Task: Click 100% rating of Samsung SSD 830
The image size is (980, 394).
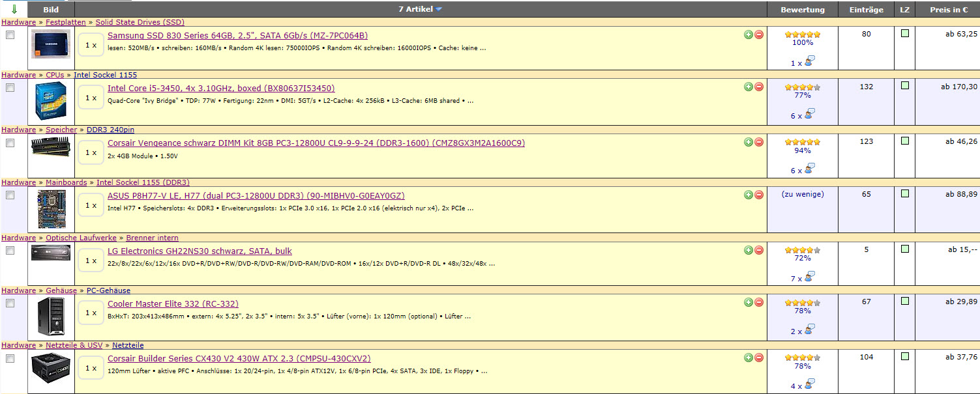Action: tap(803, 42)
